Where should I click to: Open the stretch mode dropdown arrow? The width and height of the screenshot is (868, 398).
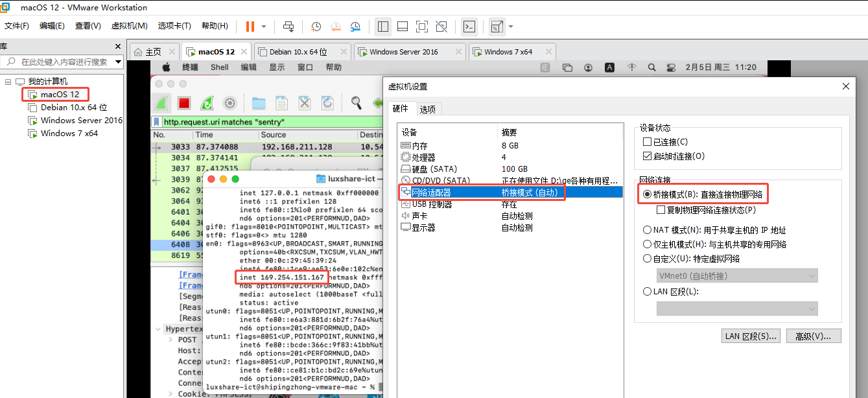click(511, 27)
